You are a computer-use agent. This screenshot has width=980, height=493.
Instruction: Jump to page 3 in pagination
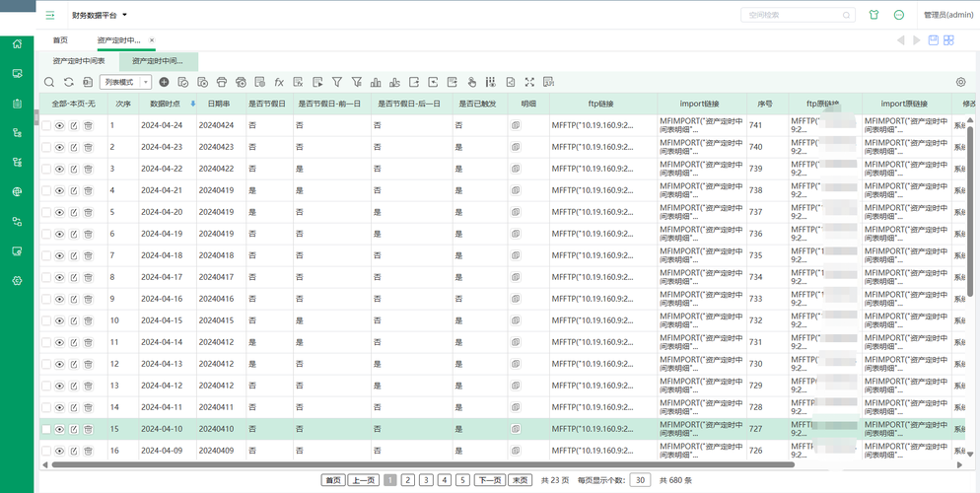[426, 480]
